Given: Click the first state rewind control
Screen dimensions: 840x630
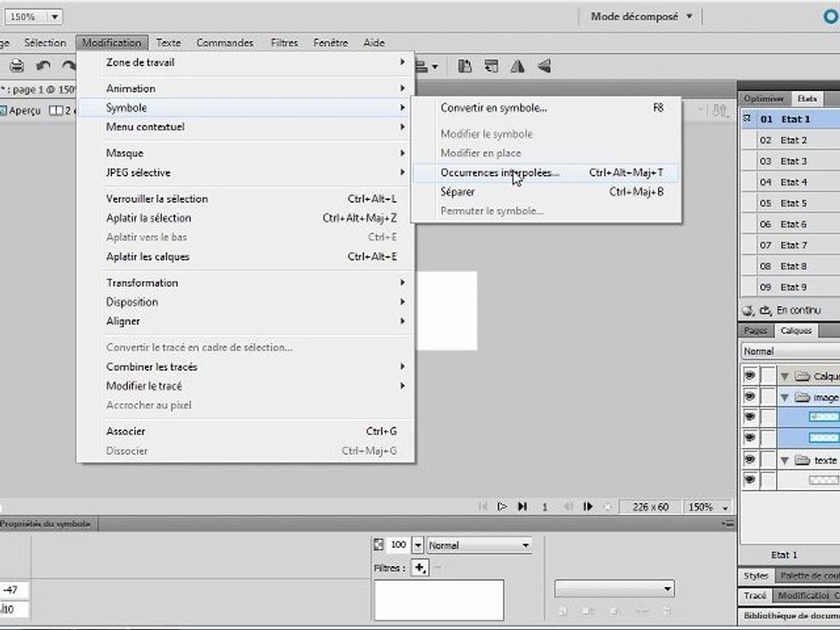Looking at the screenshot, I should coord(483,507).
